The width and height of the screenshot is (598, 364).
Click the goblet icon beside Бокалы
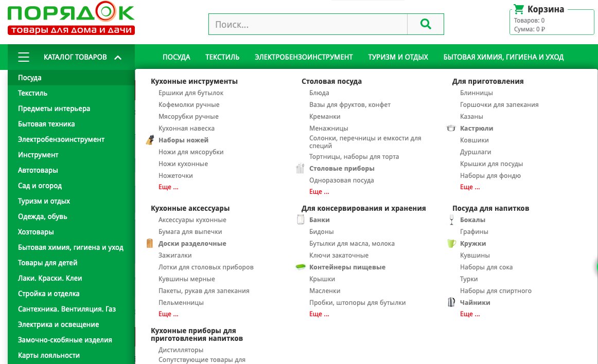451,219
